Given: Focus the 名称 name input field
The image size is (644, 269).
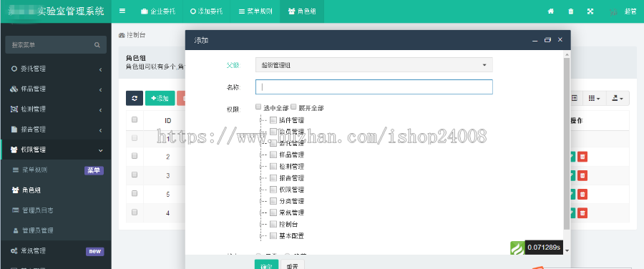Looking at the screenshot, I should click(374, 87).
